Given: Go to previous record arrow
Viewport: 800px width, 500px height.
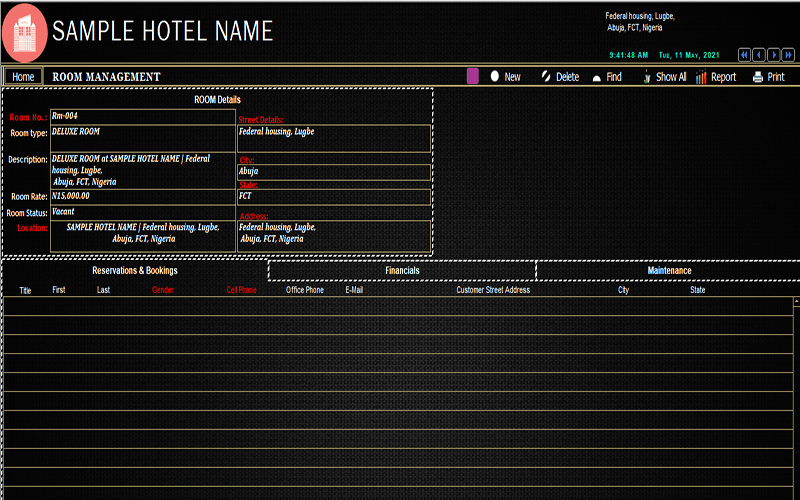Looking at the screenshot, I should (x=759, y=55).
